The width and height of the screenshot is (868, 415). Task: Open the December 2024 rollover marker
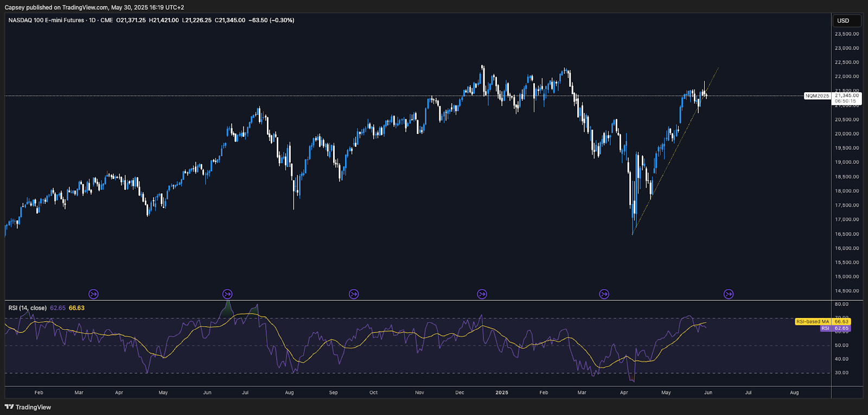(482, 294)
